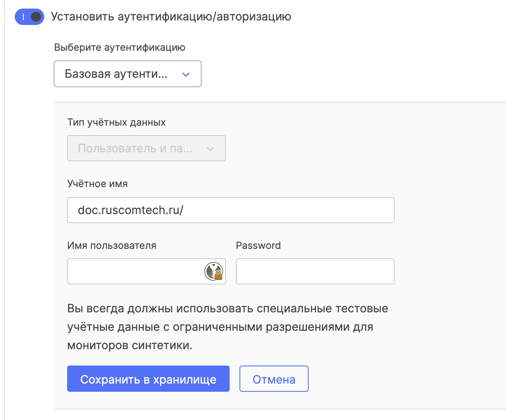Focus the "Учётное имя" field with doc.ruscomtech.ru/
Image resolution: width=506 pixels, height=420 pixels.
pos(230,210)
